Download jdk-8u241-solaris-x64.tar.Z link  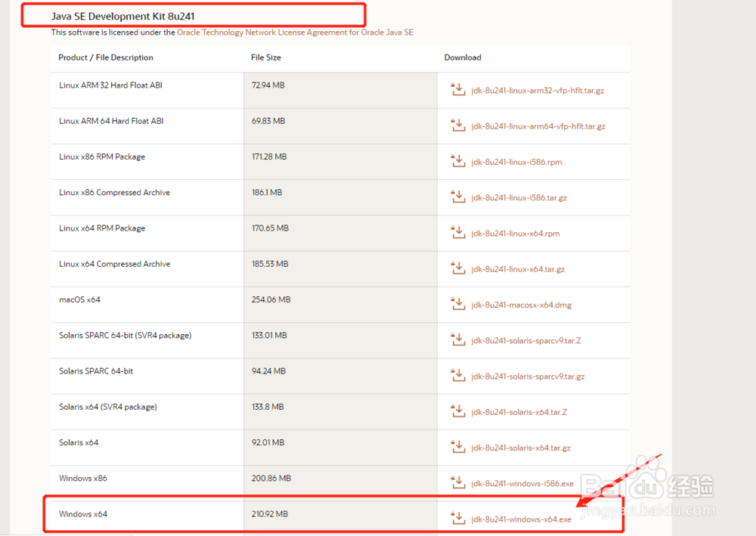pyautogui.click(x=519, y=412)
